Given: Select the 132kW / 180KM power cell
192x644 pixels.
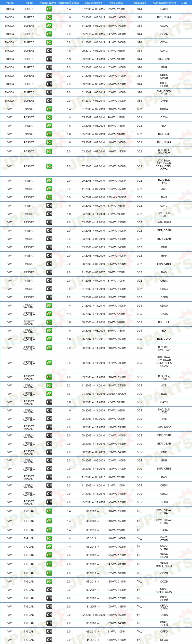Looking at the screenshot, I should click(117, 573).
